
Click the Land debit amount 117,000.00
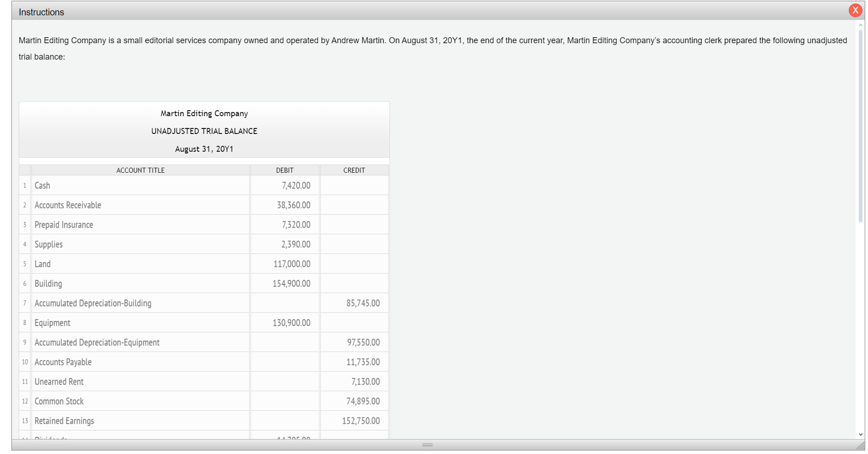pyautogui.click(x=292, y=263)
